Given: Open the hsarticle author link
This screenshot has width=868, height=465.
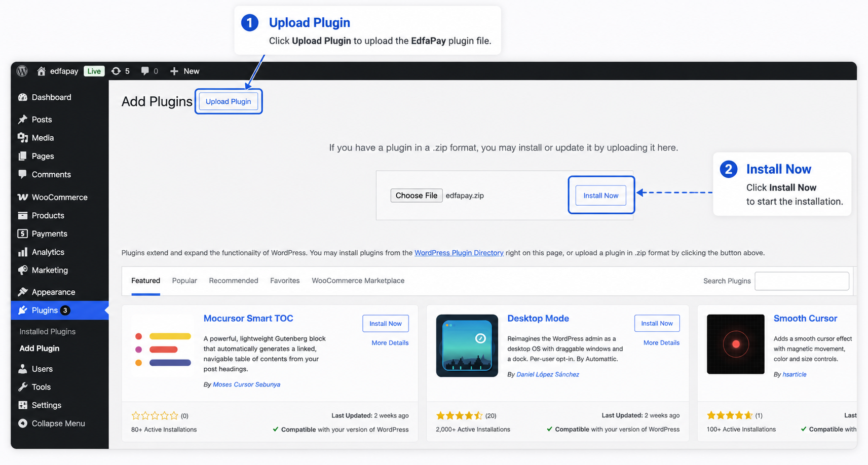Looking at the screenshot, I should tap(795, 374).
